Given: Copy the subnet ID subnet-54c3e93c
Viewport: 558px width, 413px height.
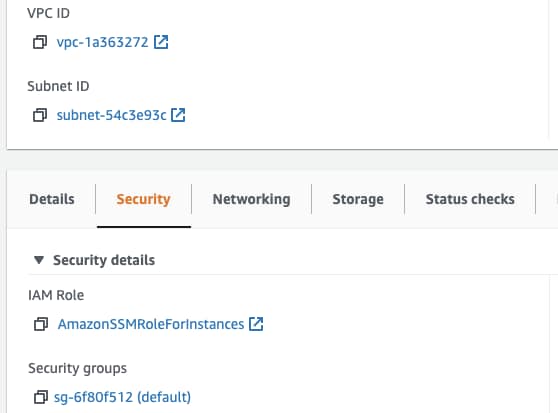Looking at the screenshot, I should [x=40, y=115].
